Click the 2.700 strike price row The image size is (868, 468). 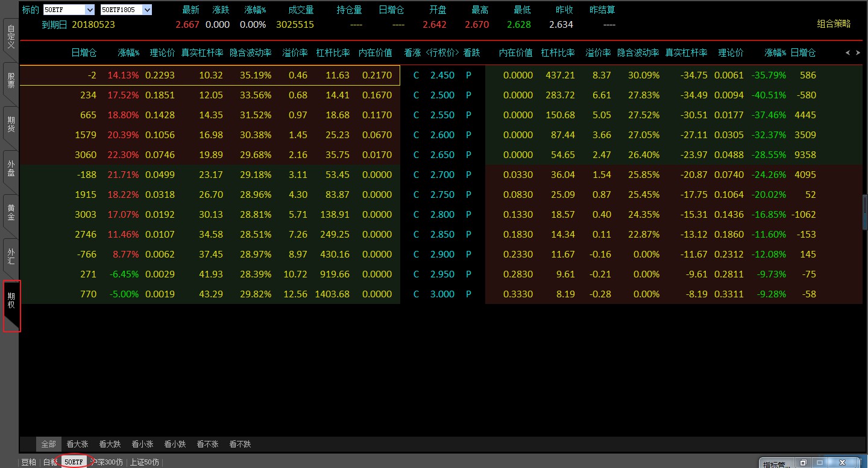(x=442, y=175)
